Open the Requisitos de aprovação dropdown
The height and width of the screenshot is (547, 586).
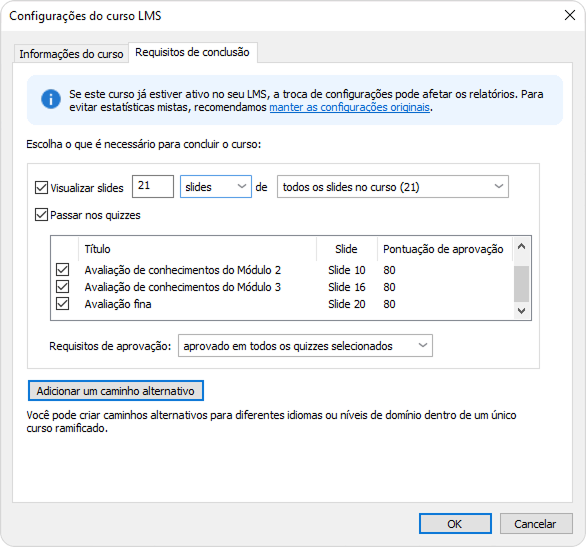(305, 346)
